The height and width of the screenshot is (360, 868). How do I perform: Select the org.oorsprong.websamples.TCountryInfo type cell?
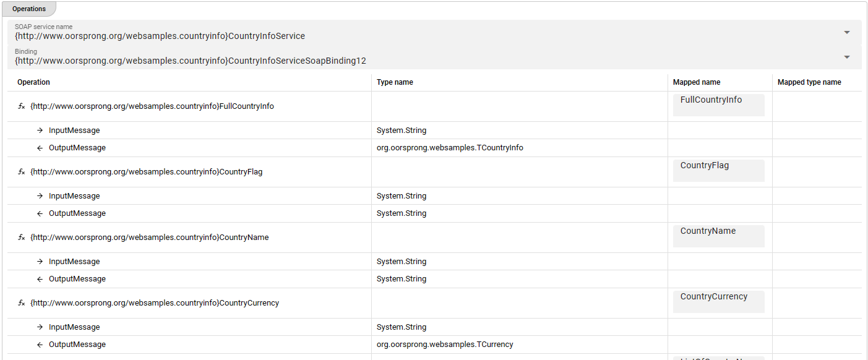pos(450,148)
